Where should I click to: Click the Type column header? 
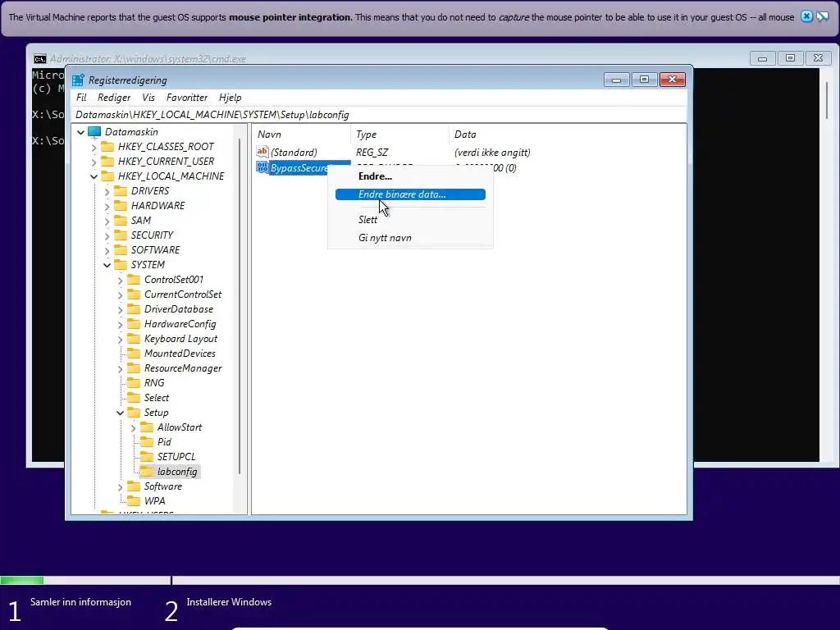click(x=399, y=135)
